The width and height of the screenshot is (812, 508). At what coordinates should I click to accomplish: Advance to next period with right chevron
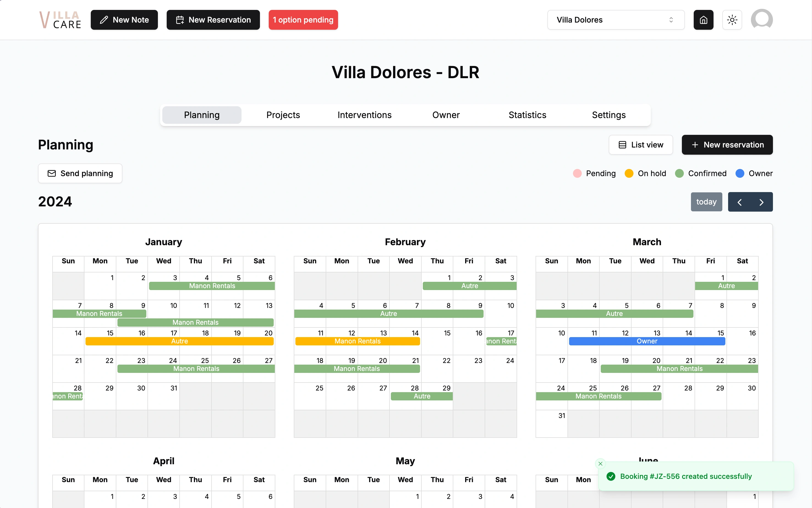pyautogui.click(x=762, y=202)
